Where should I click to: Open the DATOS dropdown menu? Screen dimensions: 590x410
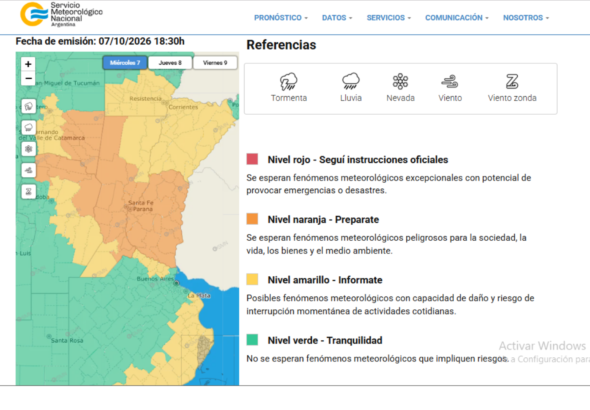click(337, 18)
